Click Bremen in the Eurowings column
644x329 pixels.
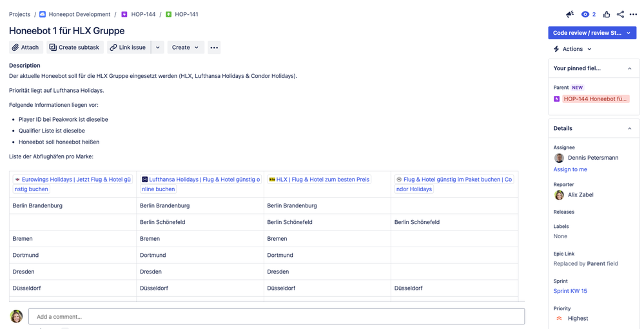click(23, 238)
